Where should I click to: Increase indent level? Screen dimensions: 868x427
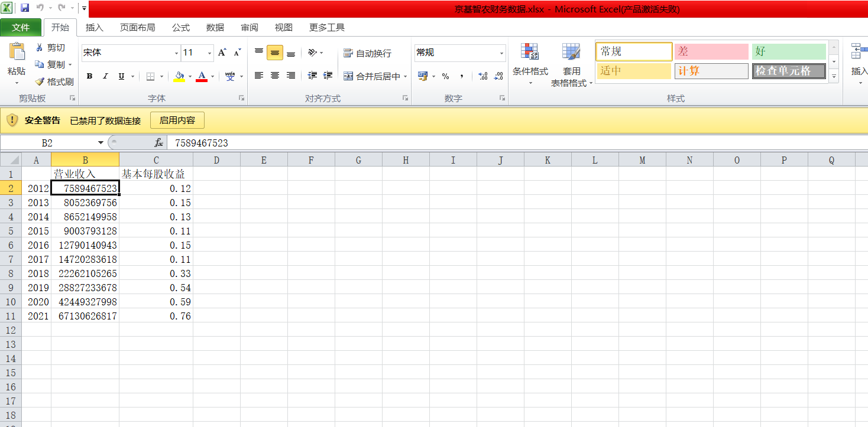click(328, 76)
